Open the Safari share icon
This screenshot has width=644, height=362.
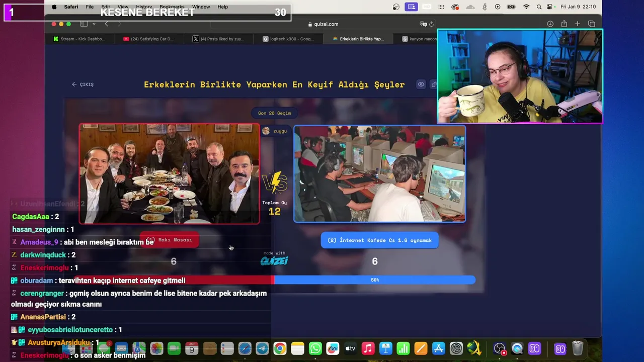coord(564,24)
